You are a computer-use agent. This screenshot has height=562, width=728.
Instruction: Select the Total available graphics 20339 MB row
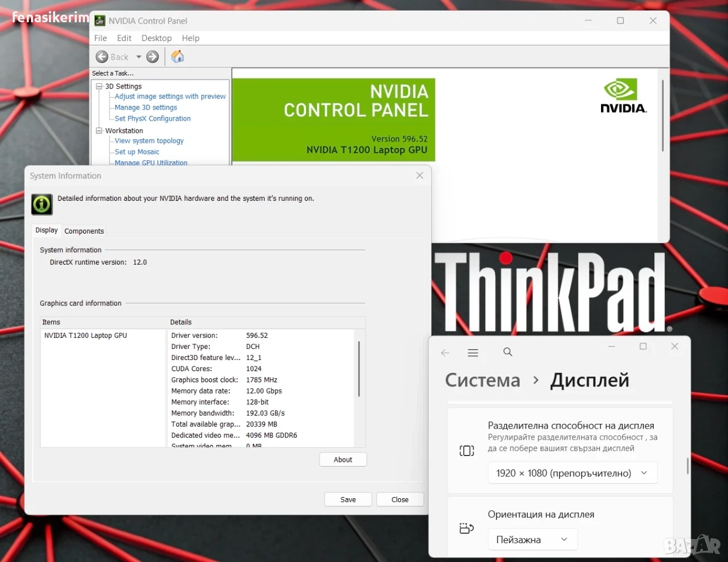point(261,424)
